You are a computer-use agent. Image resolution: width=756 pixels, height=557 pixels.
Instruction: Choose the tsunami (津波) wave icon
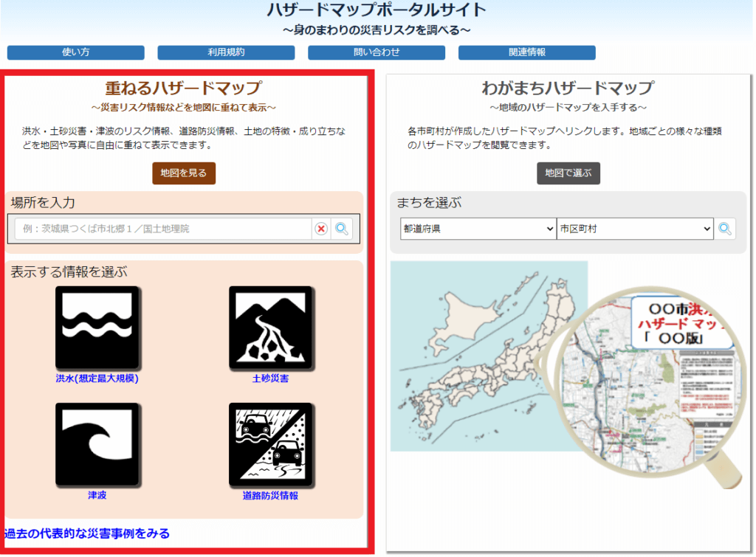[x=97, y=444]
